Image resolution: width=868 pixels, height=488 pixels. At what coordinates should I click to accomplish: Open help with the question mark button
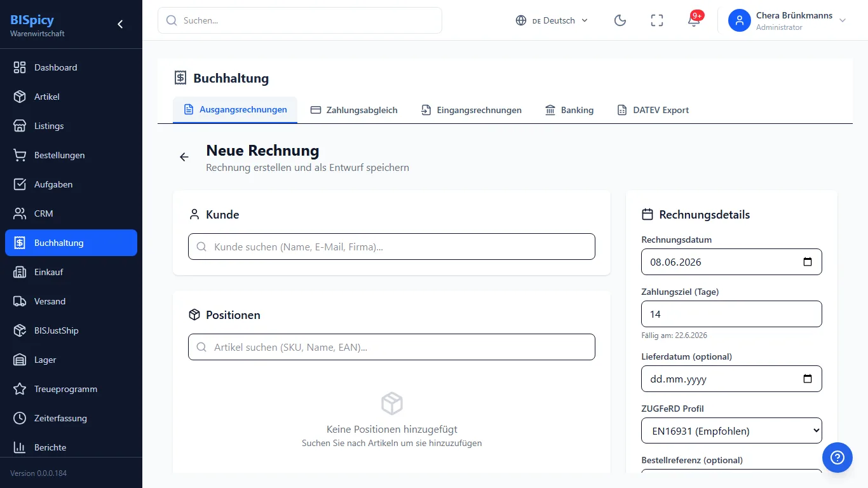[837, 457]
